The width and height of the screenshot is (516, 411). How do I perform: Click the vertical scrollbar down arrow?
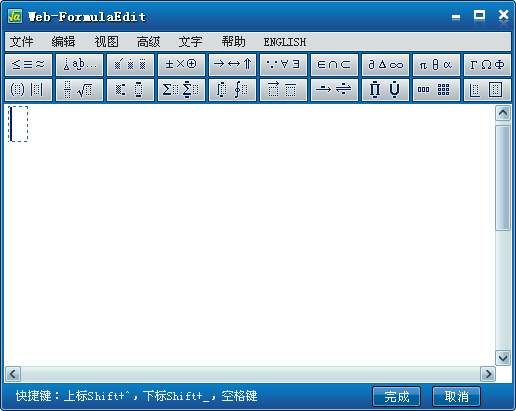coord(503,358)
